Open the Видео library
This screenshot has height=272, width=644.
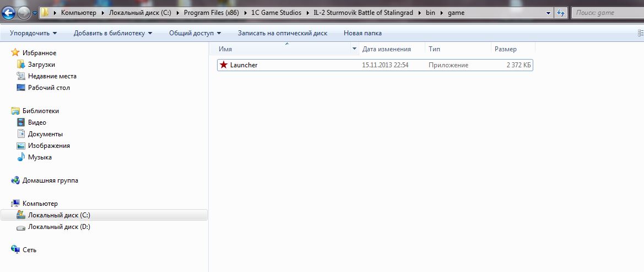point(37,122)
